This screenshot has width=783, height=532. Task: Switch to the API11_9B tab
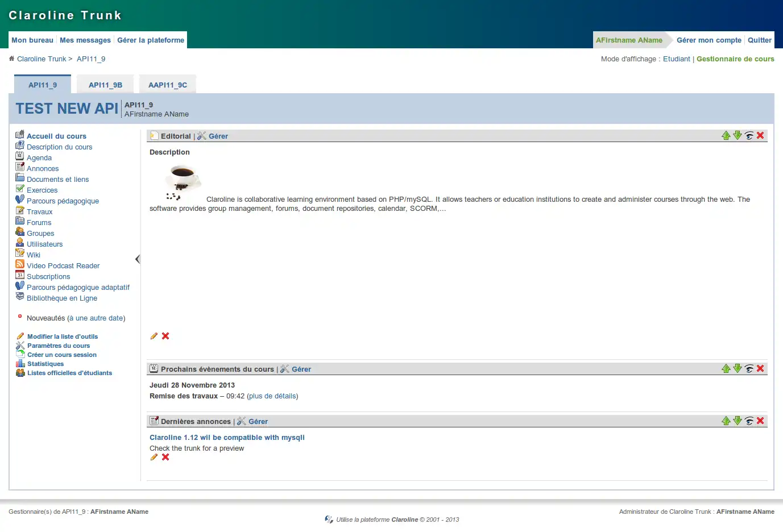click(105, 84)
